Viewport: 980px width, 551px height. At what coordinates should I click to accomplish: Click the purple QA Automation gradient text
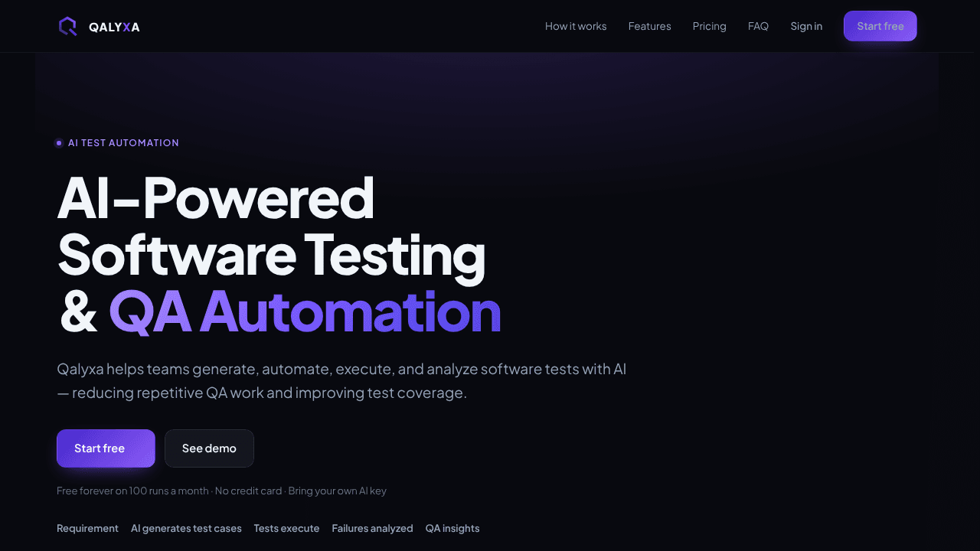305,311
